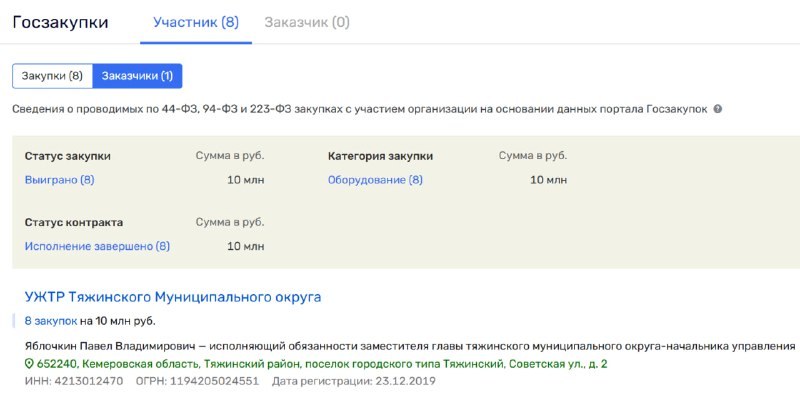Select the Закупки (8) toggle button
The height and width of the screenshot is (399, 800).
[52, 76]
